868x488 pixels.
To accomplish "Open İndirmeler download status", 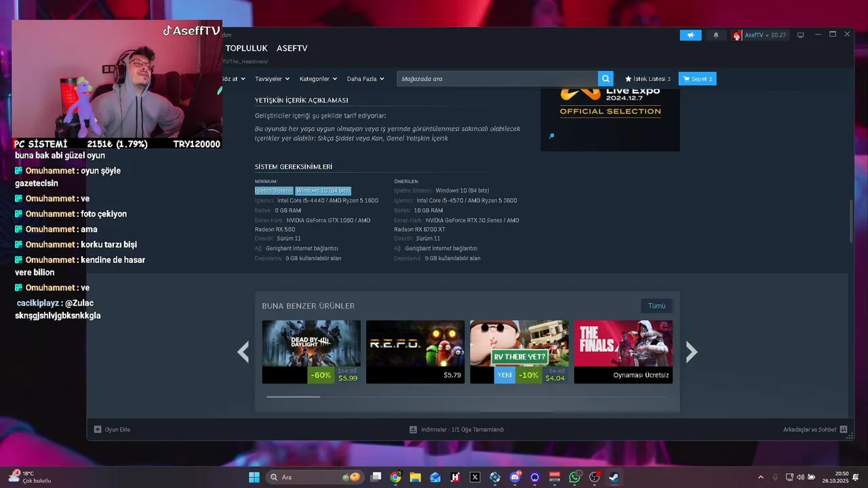I will coord(457,429).
